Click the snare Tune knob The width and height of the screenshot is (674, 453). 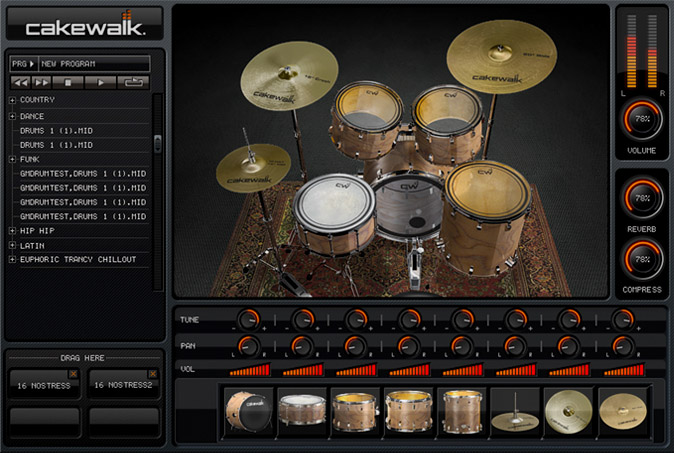[303, 320]
